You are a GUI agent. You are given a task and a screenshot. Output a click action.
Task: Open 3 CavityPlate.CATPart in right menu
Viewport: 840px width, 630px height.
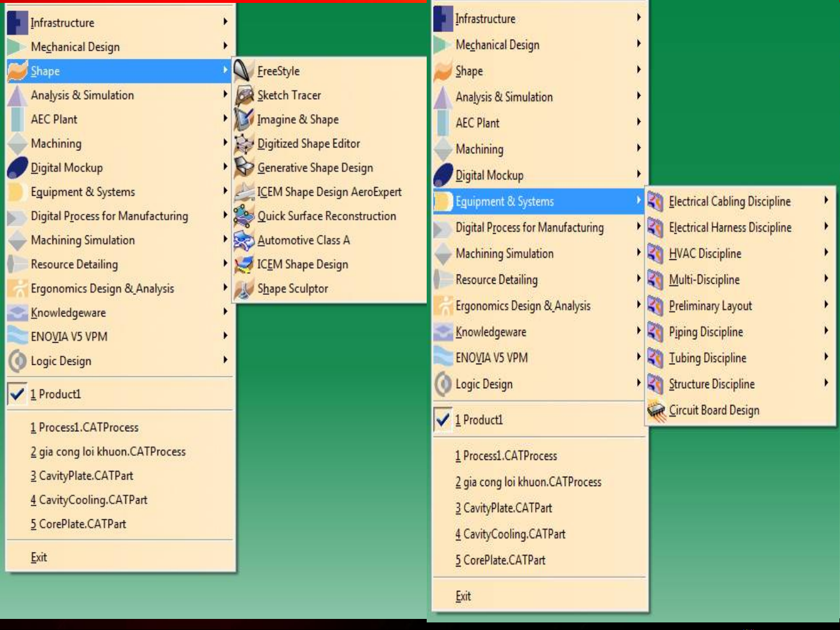click(x=539, y=508)
